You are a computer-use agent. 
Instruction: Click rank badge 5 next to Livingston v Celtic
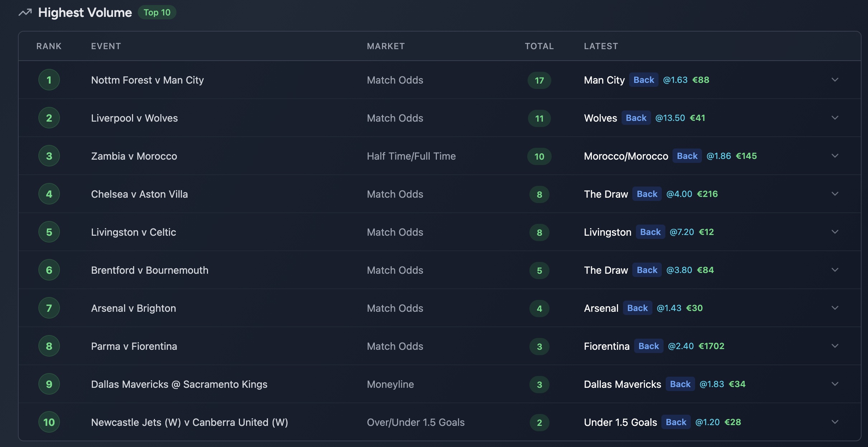49,232
